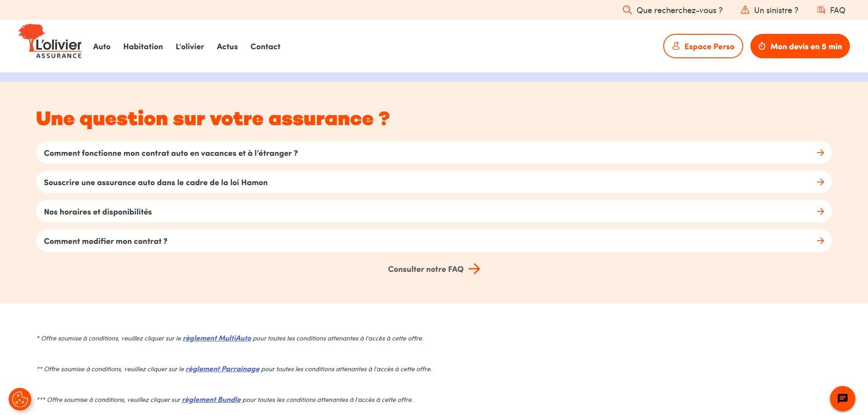Screen dimensions: 868x415
Task: Expand Souscrire une assurance auto loi Hamon
Action: [x=434, y=182]
